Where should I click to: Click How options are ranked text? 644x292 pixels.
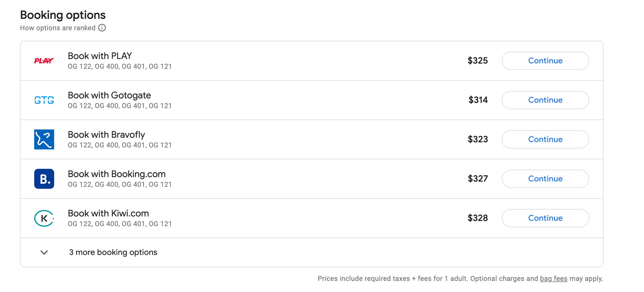(x=58, y=28)
